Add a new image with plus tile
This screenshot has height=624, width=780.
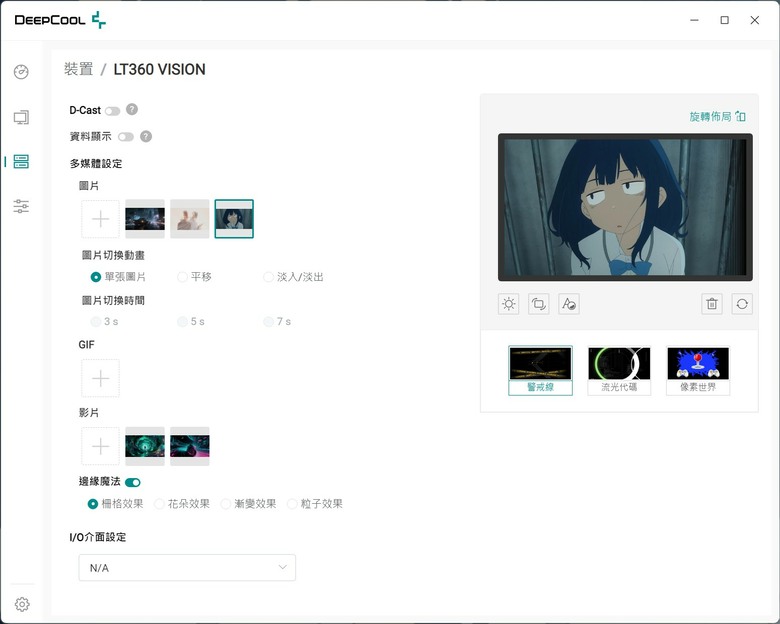[100, 219]
